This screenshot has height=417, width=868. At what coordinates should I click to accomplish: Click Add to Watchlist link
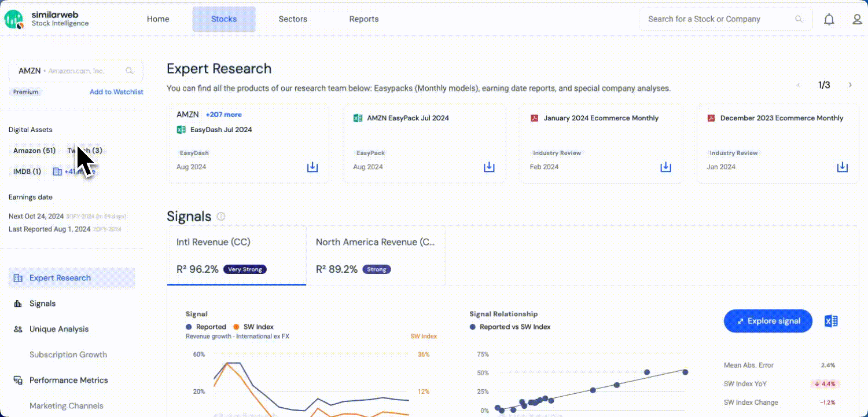(116, 92)
